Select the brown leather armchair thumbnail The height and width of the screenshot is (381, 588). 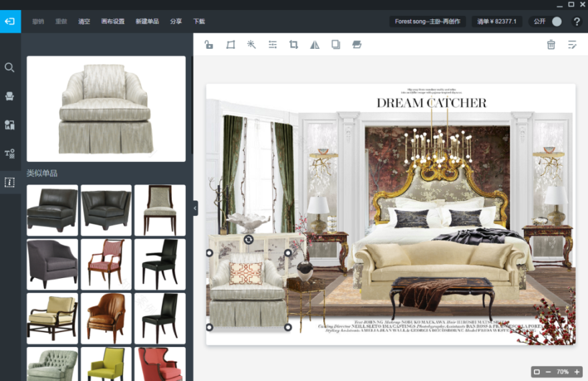(106, 318)
